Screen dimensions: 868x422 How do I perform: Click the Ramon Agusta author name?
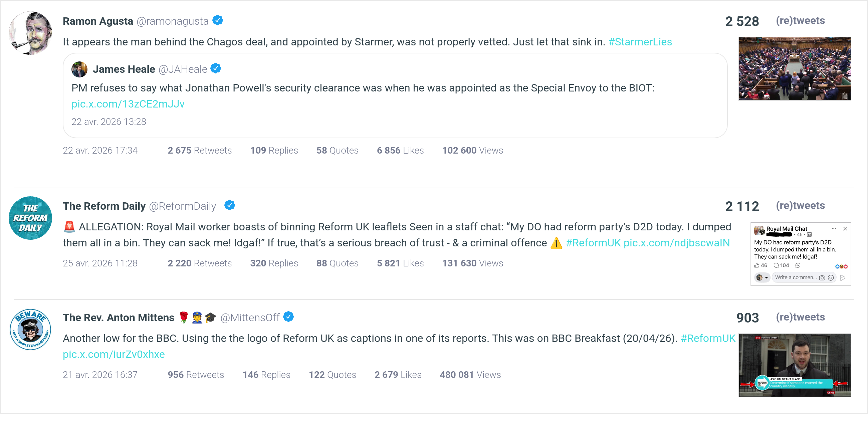[x=98, y=21]
